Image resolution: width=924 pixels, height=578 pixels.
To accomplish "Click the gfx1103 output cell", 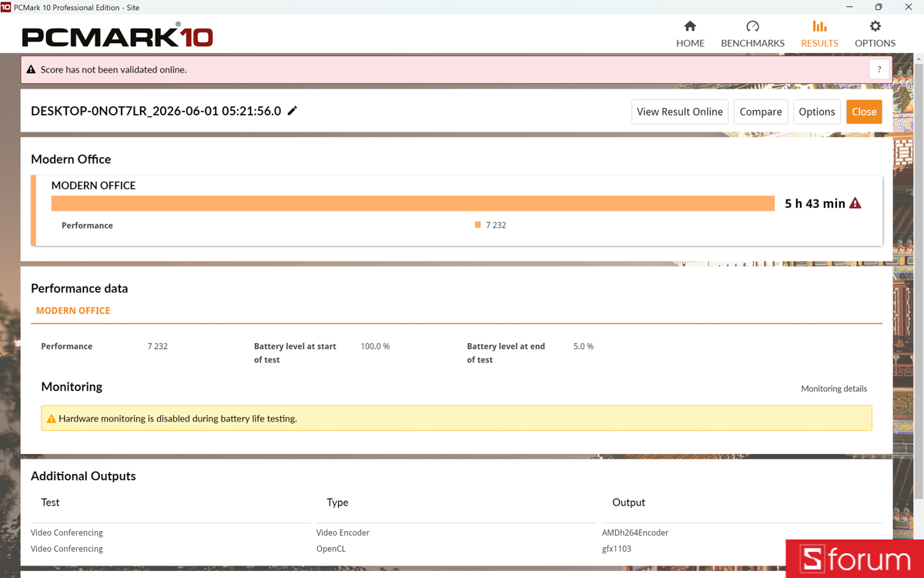I will click(617, 549).
